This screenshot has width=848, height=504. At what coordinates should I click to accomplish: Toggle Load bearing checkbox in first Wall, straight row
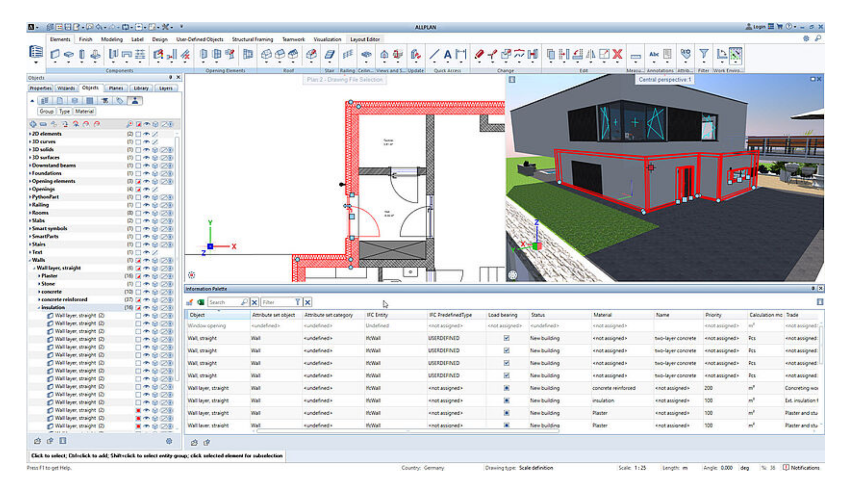pyautogui.click(x=506, y=338)
